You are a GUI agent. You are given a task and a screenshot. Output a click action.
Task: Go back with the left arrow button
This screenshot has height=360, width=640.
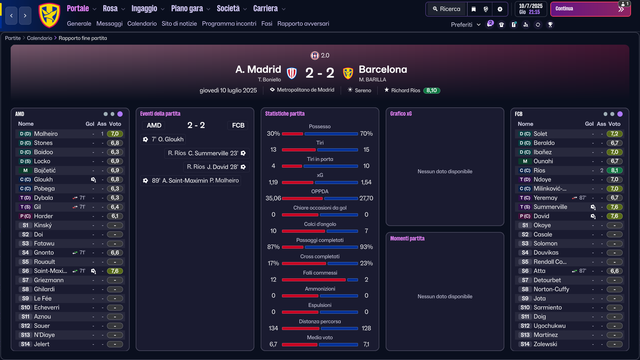[x=11, y=16]
